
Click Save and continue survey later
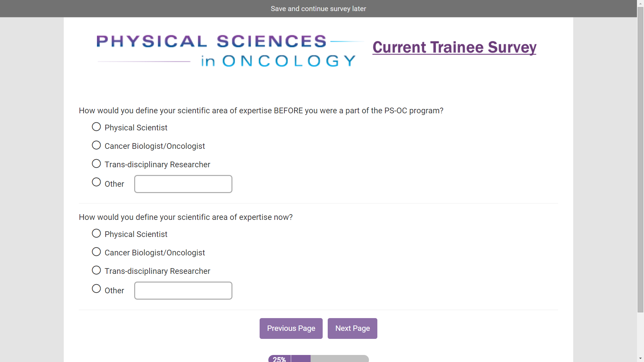[x=318, y=9]
